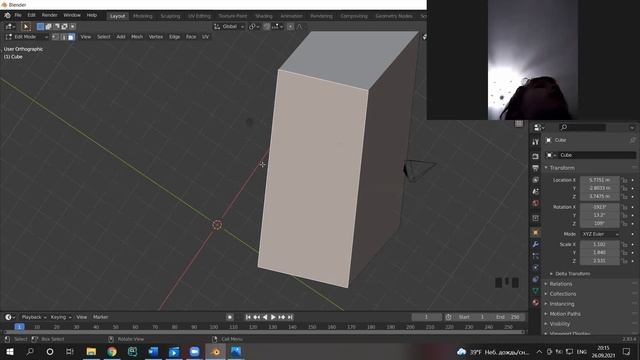The width and height of the screenshot is (640, 360).
Task: Open the File menu
Action: (x=18, y=16)
